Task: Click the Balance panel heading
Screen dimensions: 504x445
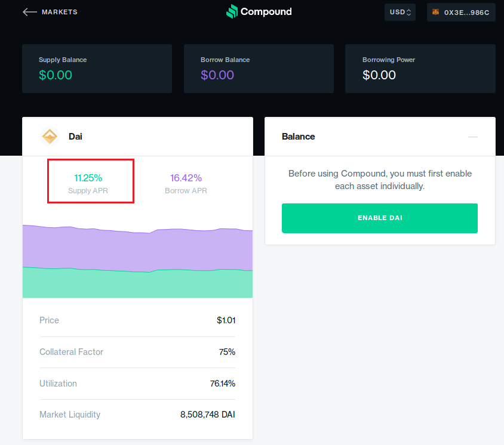Action: [299, 137]
